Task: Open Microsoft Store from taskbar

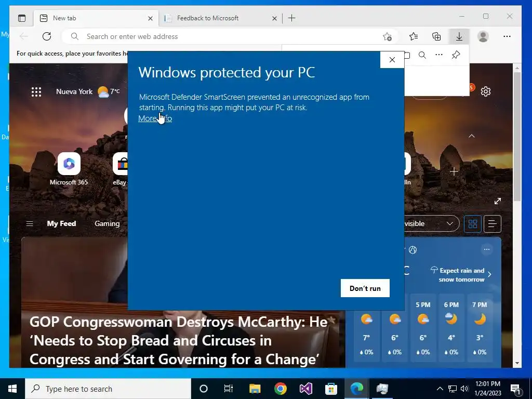Action: [x=331, y=389]
